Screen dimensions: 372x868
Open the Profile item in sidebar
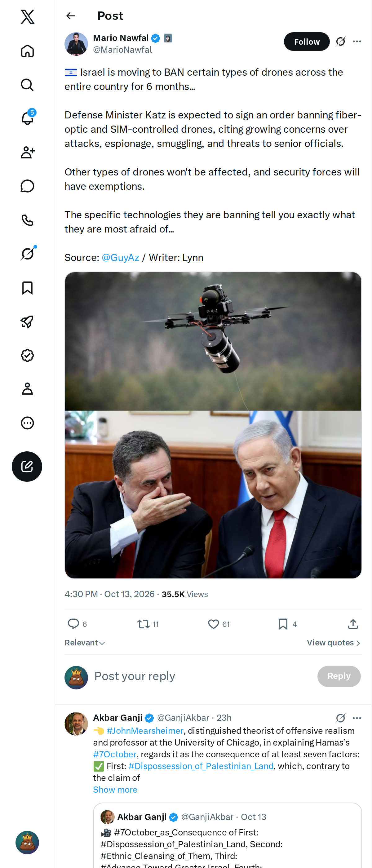(x=27, y=388)
